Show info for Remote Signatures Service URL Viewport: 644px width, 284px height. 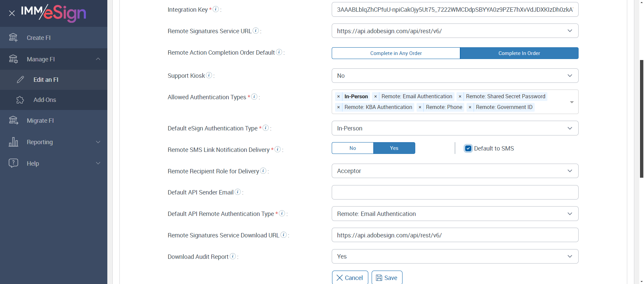pos(256,31)
